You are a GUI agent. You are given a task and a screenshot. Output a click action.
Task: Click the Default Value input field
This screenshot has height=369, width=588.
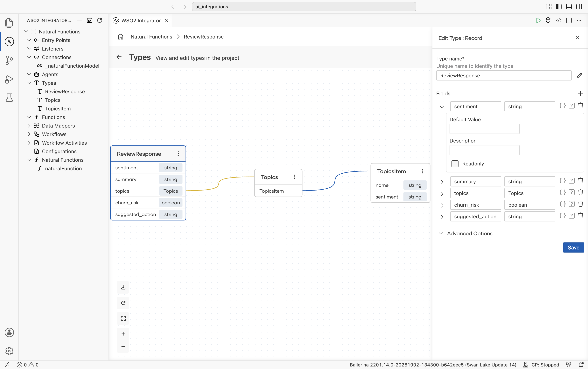[x=484, y=129]
